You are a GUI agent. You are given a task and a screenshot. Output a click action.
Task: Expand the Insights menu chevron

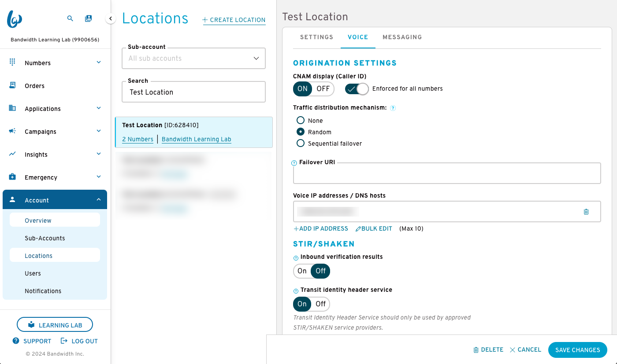pyautogui.click(x=99, y=154)
